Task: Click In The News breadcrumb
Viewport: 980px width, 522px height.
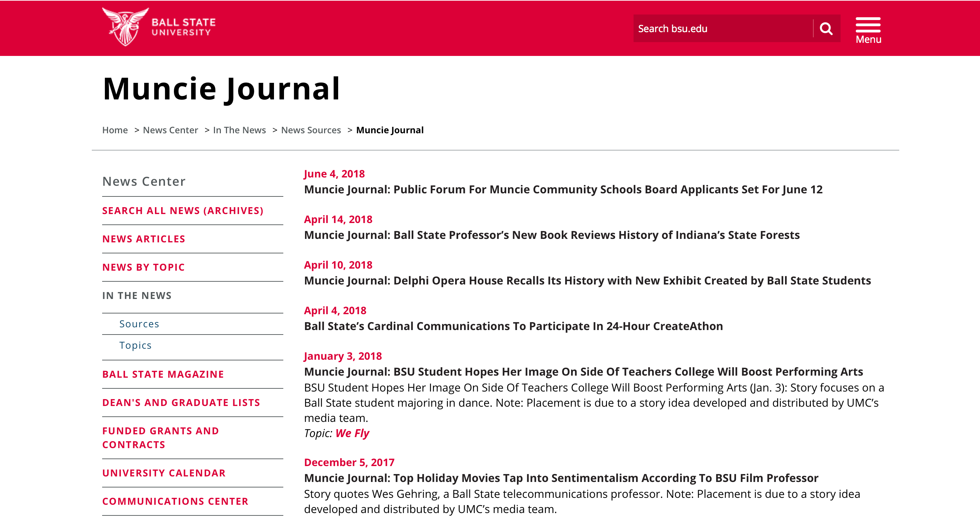Action: click(x=239, y=130)
